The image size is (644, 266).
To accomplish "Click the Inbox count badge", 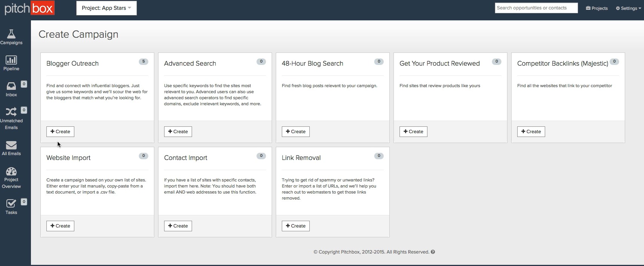I will (24, 84).
